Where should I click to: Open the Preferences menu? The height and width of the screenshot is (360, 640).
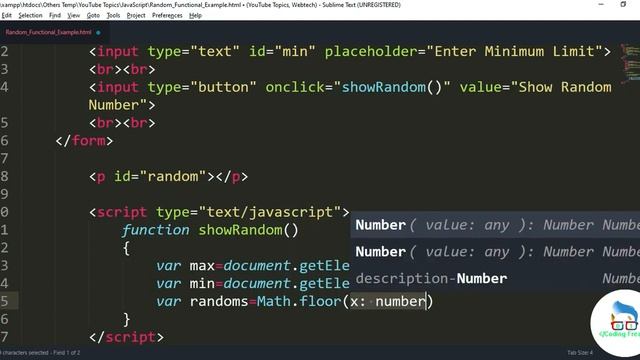[167, 16]
